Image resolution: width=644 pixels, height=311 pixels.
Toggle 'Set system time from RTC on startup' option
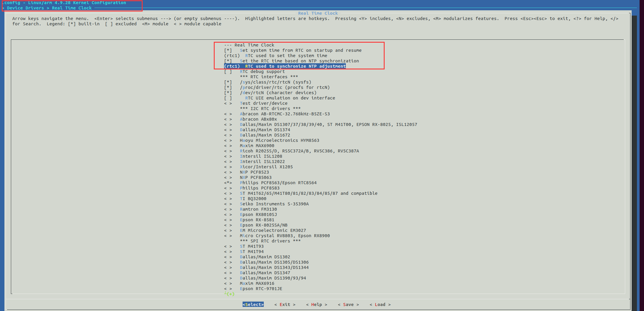click(x=293, y=50)
